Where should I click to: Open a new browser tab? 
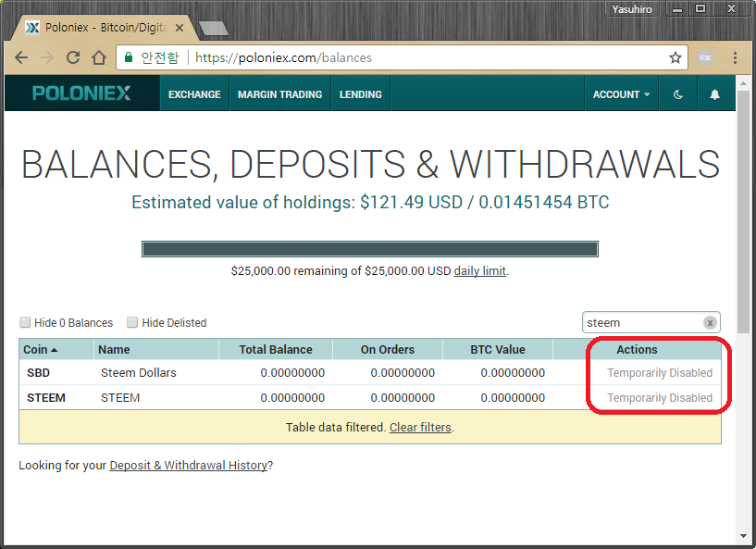pos(214,28)
